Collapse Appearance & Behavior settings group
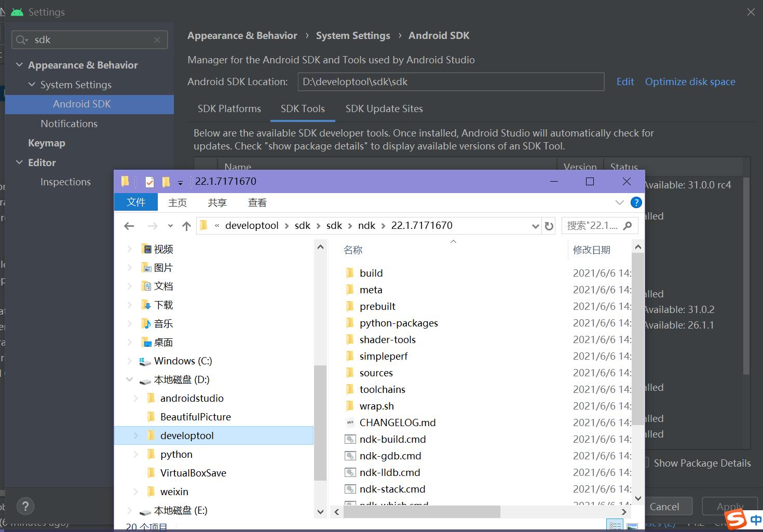This screenshot has height=532, width=763. (19, 65)
